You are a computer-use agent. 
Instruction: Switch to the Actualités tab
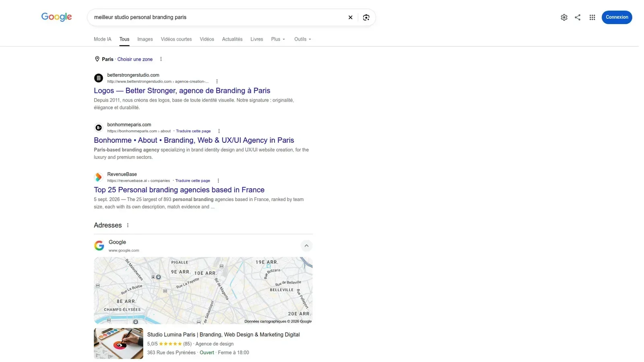click(232, 39)
